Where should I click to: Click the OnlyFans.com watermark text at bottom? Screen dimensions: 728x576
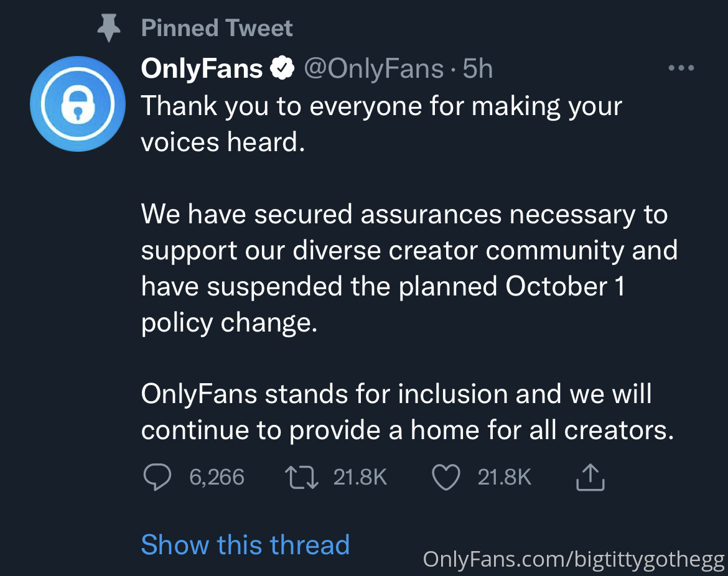point(573,559)
